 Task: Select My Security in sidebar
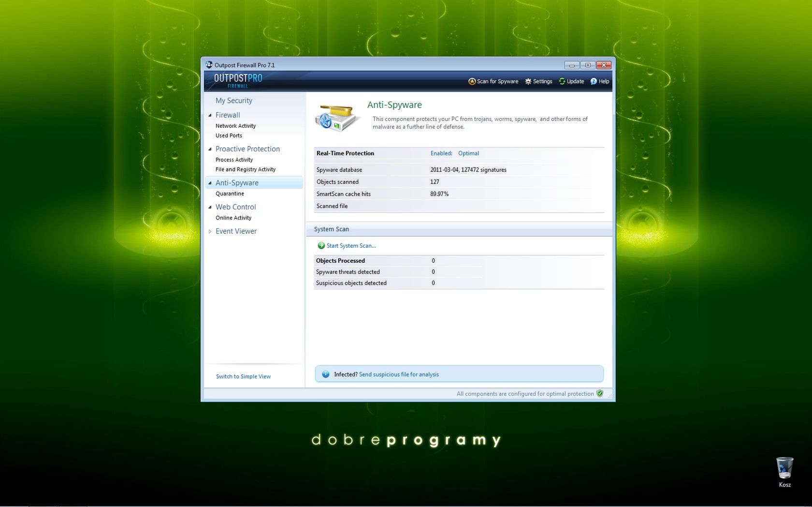(x=234, y=101)
